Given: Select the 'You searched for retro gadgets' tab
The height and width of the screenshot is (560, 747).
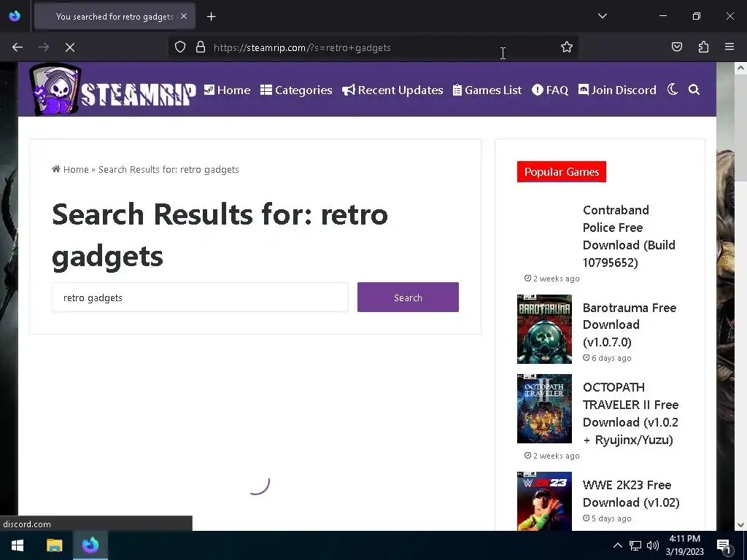Looking at the screenshot, I should 115,17.
